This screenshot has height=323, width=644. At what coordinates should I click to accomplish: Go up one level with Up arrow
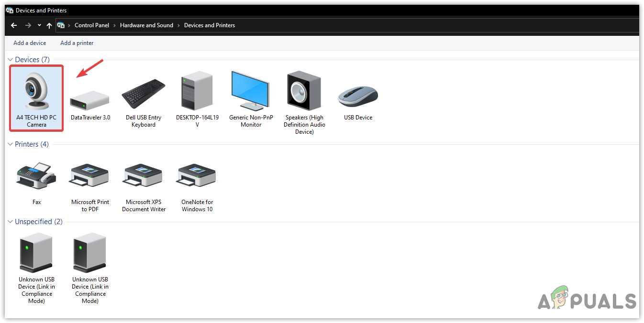coord(49,25)
